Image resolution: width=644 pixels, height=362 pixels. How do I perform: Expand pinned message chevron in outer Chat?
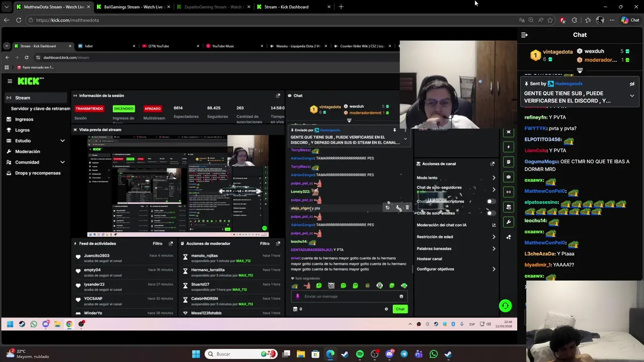coord(632,96)
